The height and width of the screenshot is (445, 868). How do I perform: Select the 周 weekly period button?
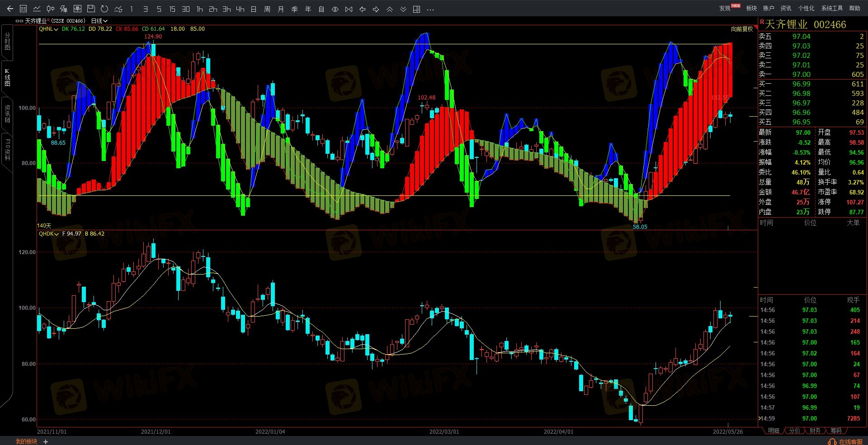267,9
